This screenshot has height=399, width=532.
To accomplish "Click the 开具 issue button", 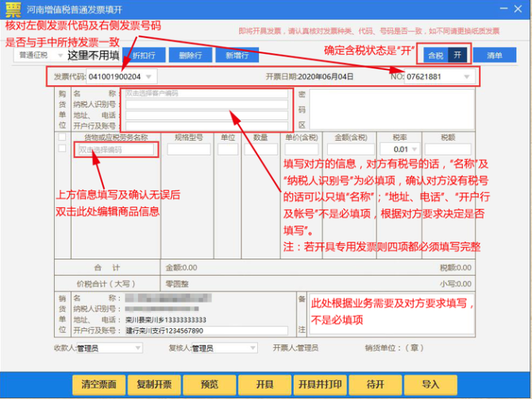I will 264,385.
